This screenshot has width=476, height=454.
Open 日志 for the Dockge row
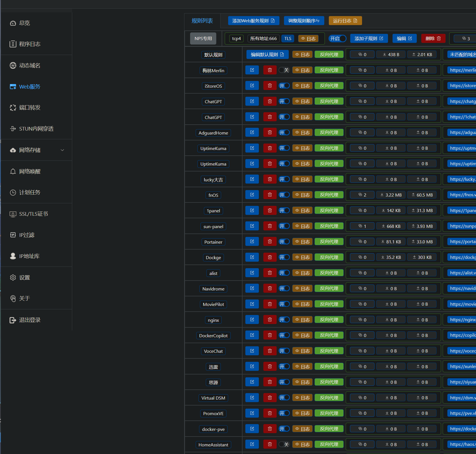302,257
